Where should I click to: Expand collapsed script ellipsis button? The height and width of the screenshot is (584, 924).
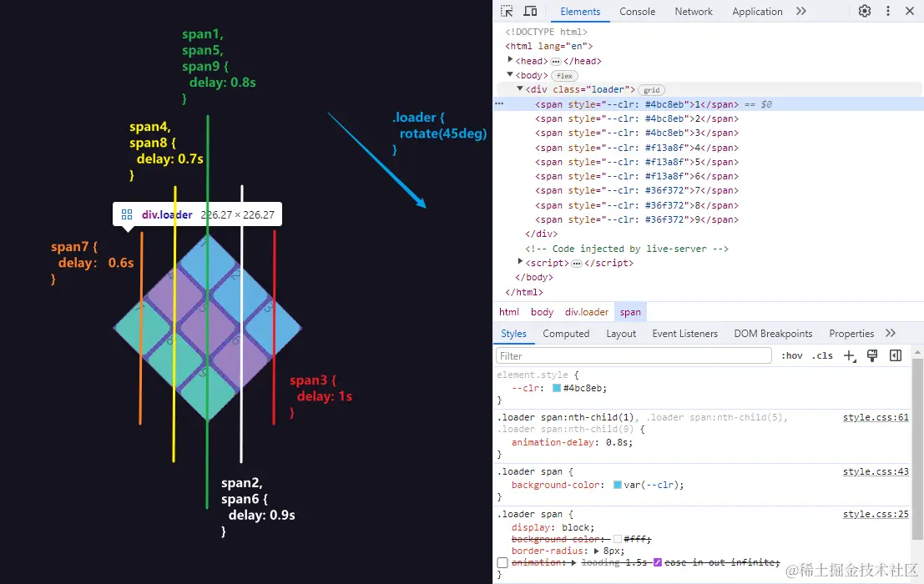(577, 263)
